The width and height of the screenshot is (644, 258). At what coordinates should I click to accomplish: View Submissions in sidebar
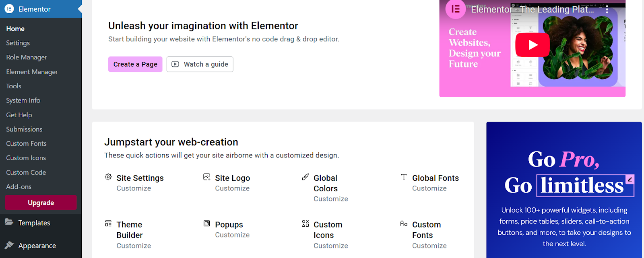coord(24,129)
